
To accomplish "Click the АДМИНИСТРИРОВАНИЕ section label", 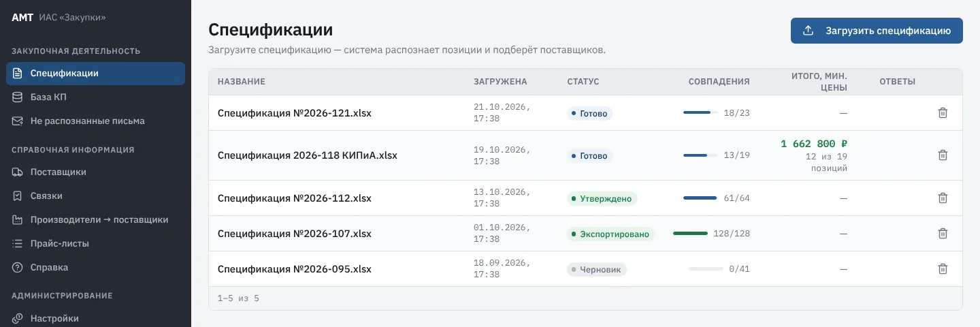I will pyautogui.click(x=62, y=296).
